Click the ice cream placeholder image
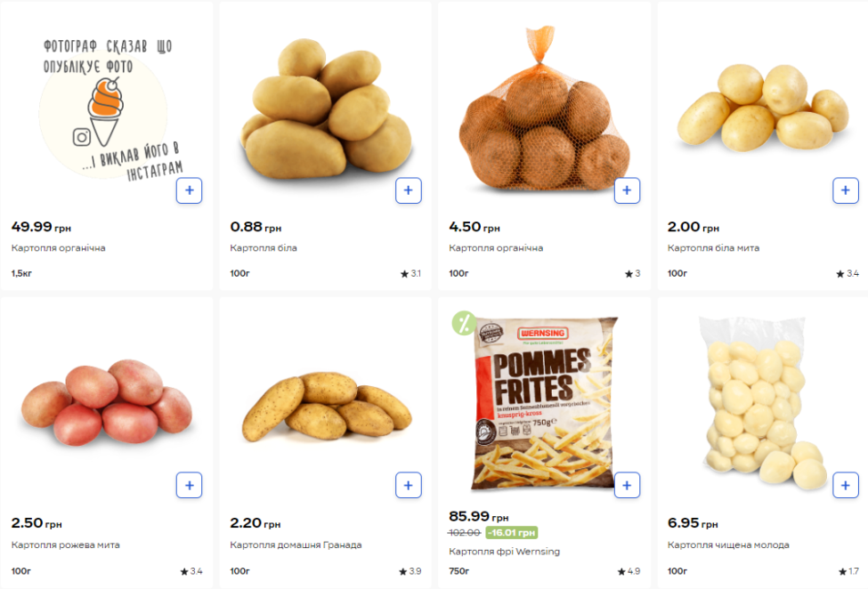This screenshot has width=868, height=589. tap(109, 110)
